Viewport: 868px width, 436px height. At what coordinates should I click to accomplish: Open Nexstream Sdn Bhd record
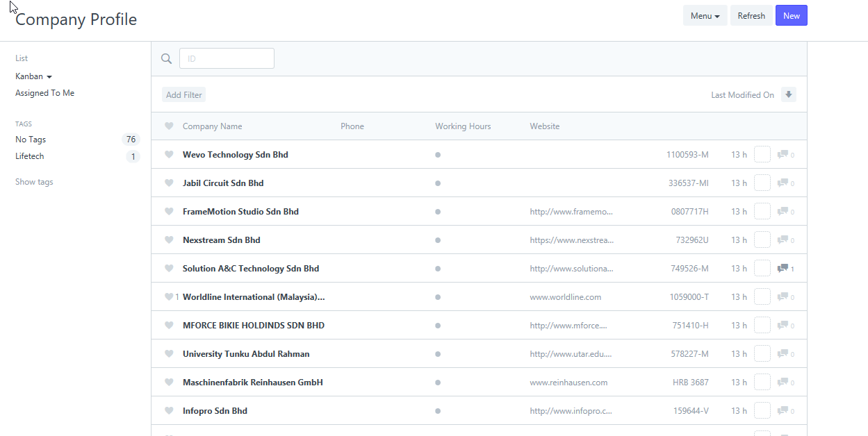pos(222,240)
